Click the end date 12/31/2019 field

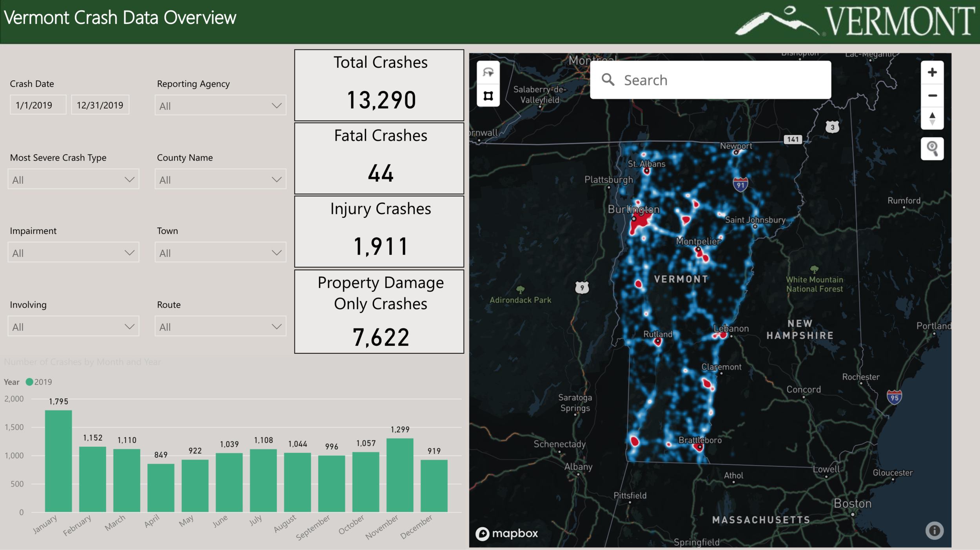coord(100,105)
